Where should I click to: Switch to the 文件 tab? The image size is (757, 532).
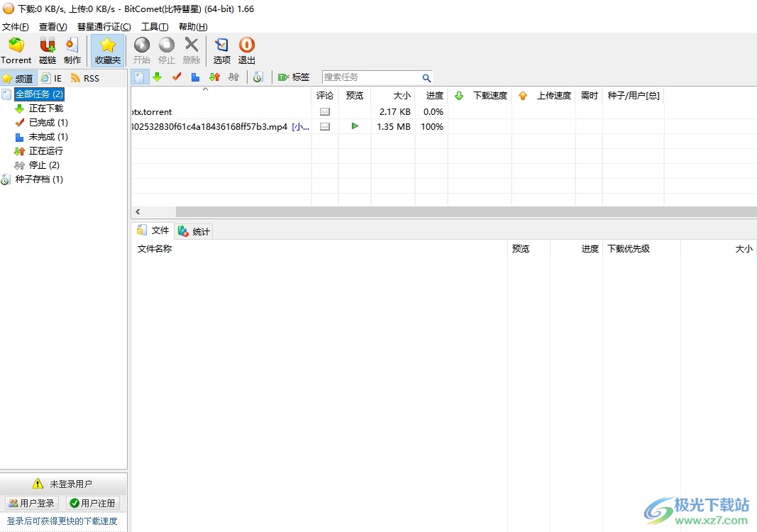pyautogui.click(x=153, y=231)
